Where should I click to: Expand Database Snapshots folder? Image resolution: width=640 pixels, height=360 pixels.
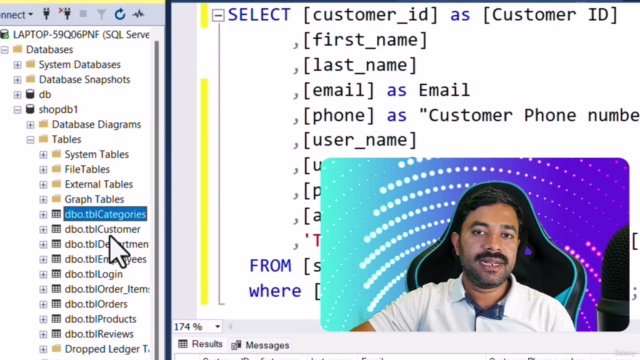[x=18, y=80]
